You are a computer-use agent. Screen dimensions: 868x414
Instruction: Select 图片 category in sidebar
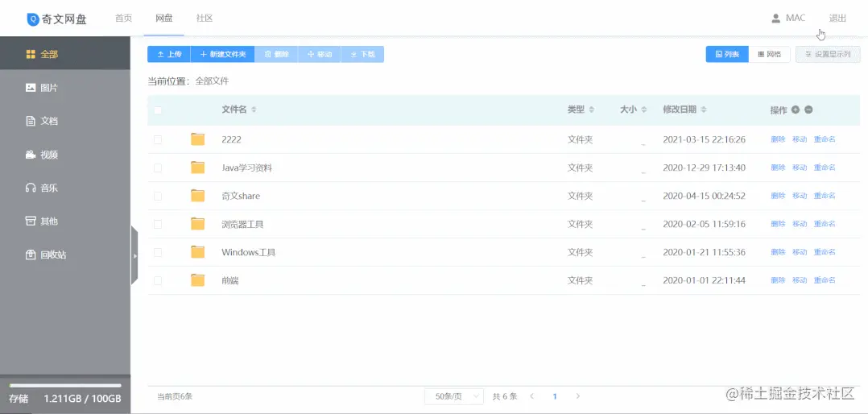coord(65,88)
